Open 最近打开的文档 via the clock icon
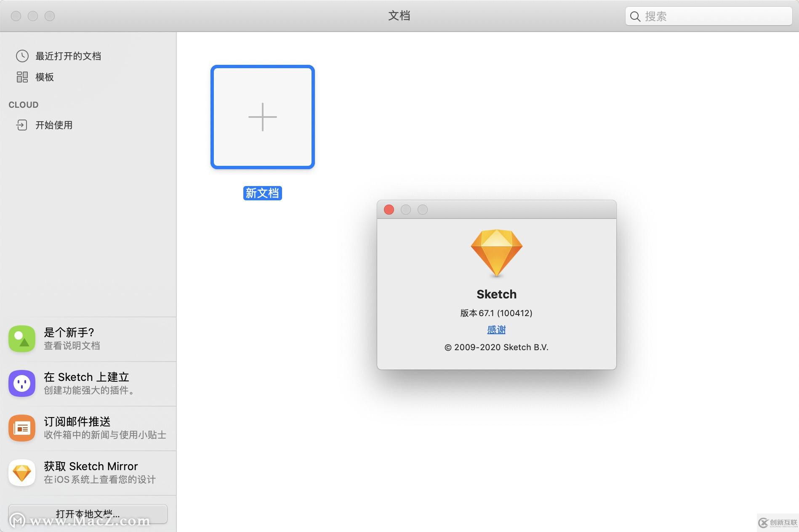This screenshot has height=532, width=799. 22,56
